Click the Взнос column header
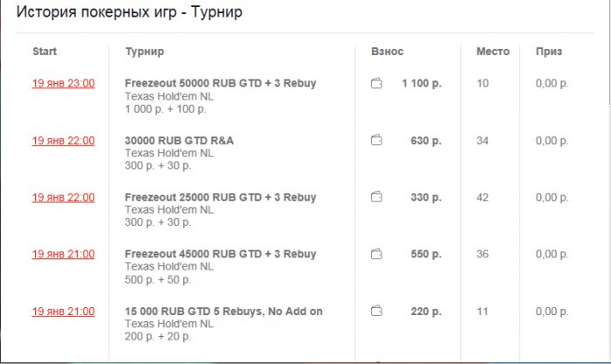The image size is (611, 364). (388, 52)
